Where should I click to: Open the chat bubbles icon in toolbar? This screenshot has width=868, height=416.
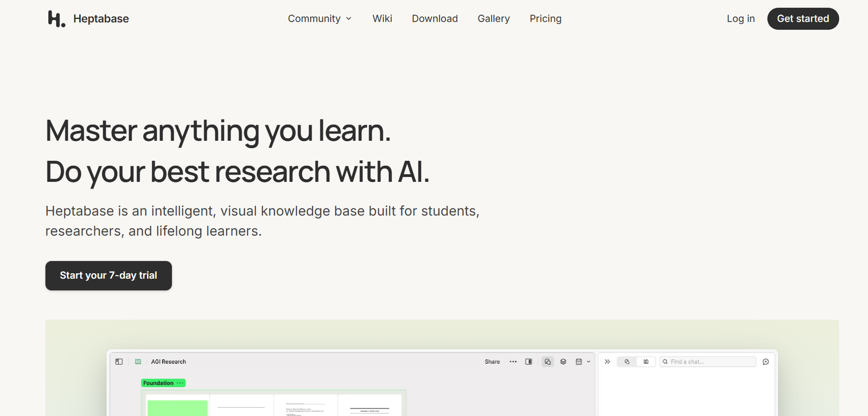coord(547,362)
